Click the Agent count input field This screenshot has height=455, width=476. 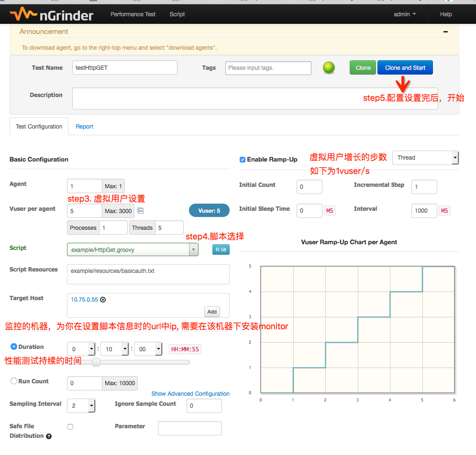point(84,186)
